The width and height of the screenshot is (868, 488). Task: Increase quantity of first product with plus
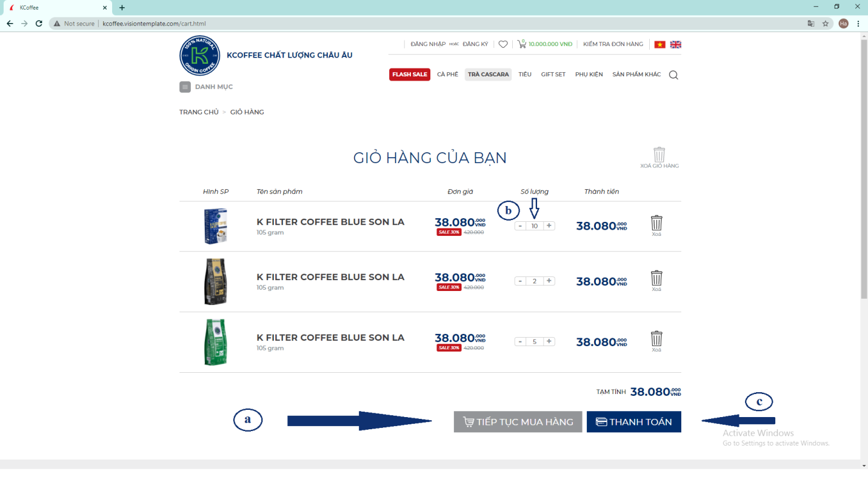(x=549, y=226)
